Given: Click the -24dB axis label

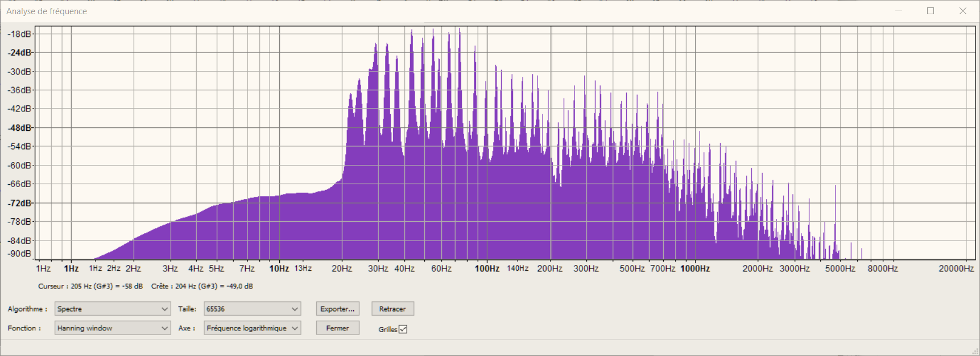Looking at the screenshot, I should click(x=20, y=52).
